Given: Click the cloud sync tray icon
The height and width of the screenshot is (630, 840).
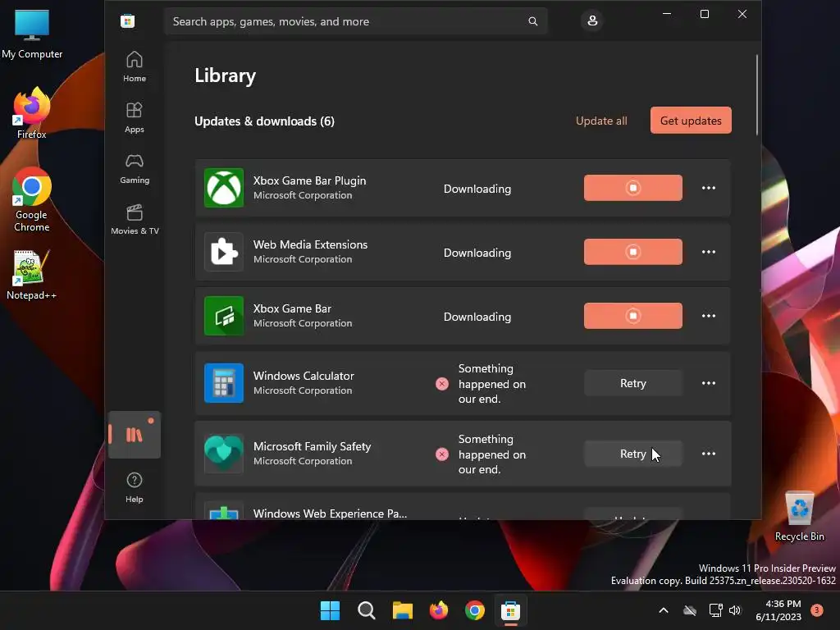Looking at the screenshot, I should [690, 610].
